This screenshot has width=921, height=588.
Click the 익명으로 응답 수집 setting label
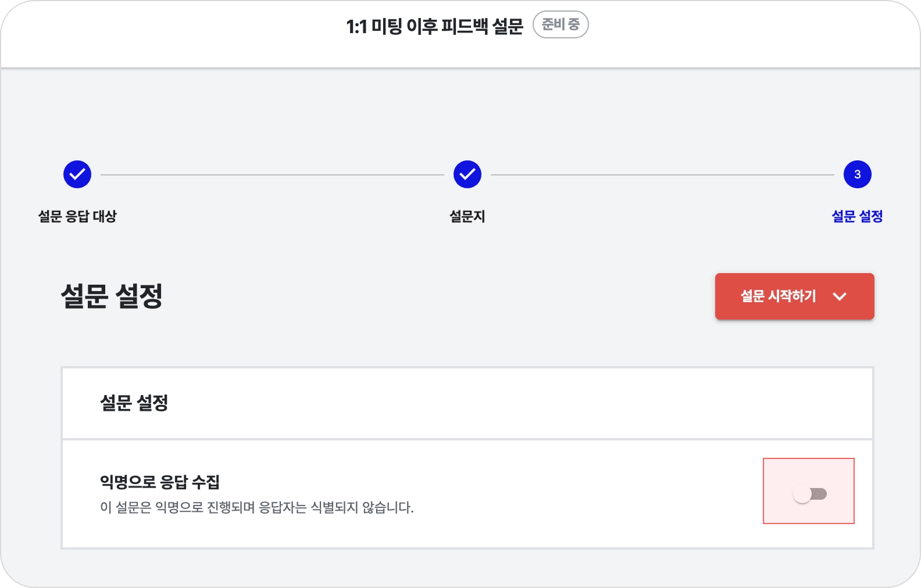coord(160,482)
